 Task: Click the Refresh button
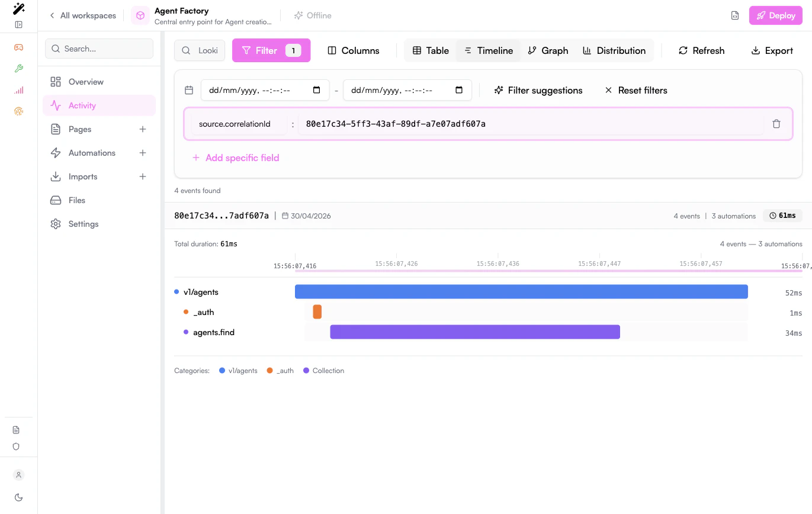coord(702,50)
